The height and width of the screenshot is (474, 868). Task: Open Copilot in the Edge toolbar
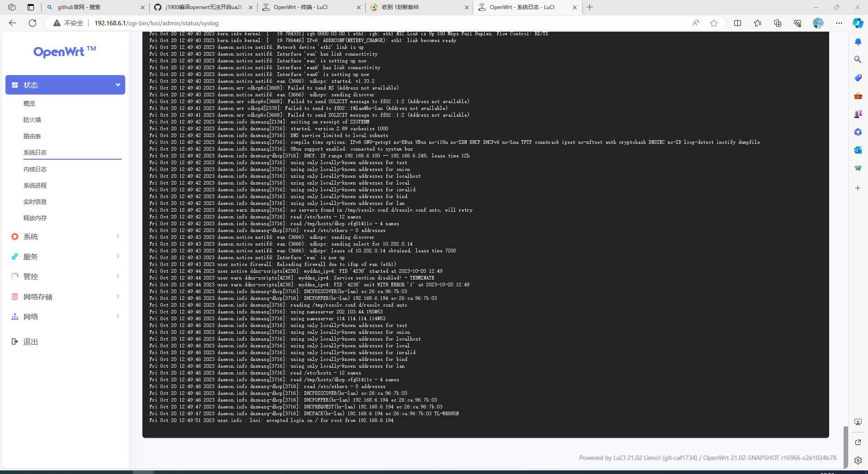[x=857, y=23]
